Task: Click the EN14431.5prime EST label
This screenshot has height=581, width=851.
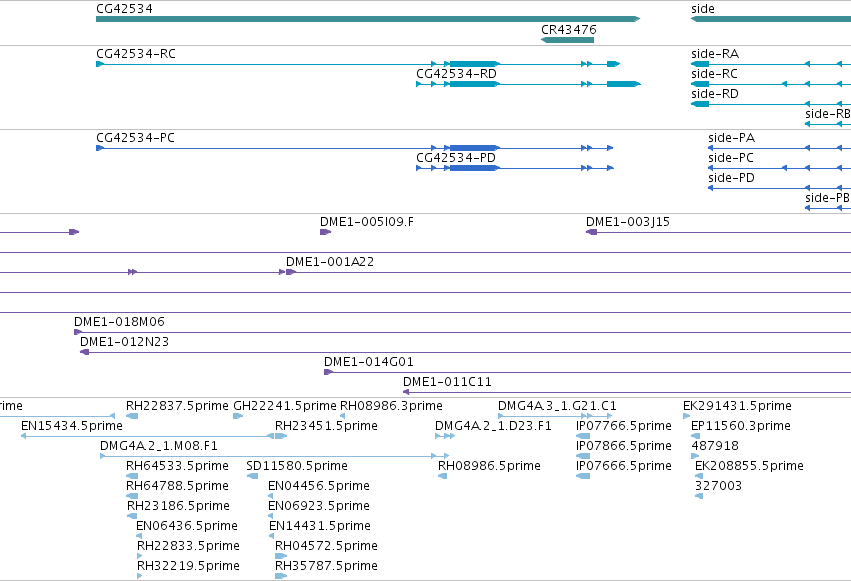Action: (x=320, y=526)
